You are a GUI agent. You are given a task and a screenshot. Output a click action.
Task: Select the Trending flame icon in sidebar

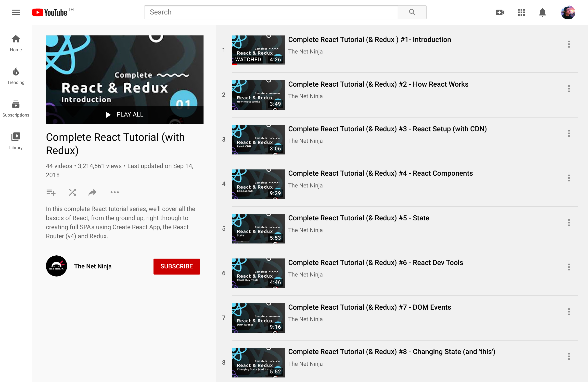tap(15, 72)
